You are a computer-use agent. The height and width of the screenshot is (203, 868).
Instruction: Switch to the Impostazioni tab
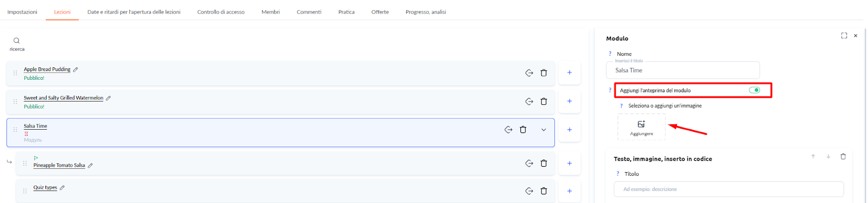(22, 12)
